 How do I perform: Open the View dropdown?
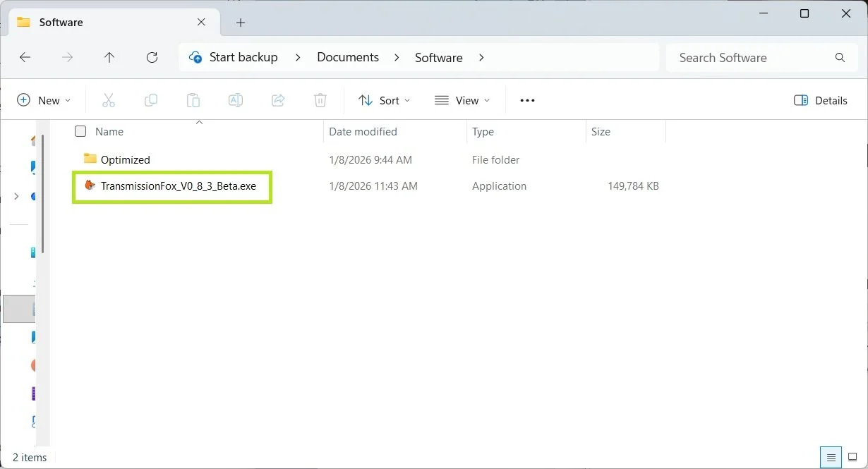click(x=462, y=100)
